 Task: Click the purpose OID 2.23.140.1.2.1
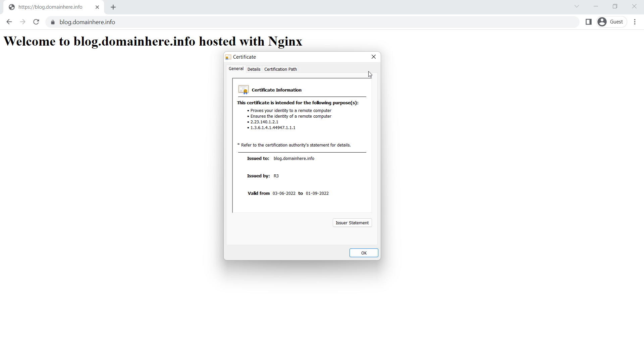[264, 122]
